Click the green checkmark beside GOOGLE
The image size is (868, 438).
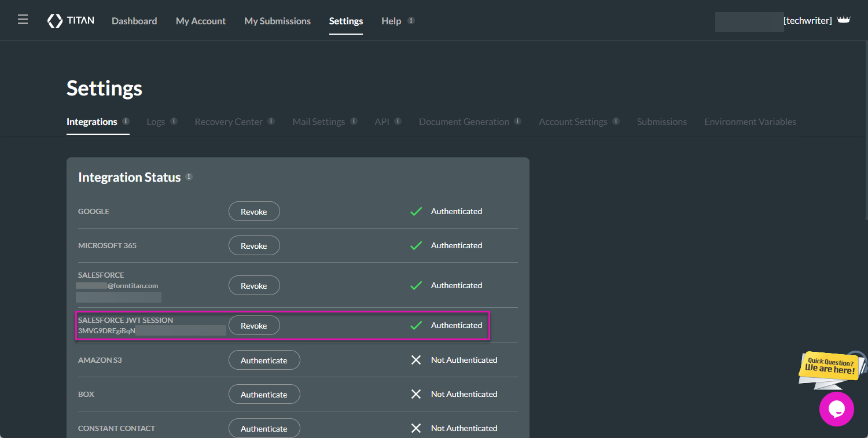coord(416,211)
